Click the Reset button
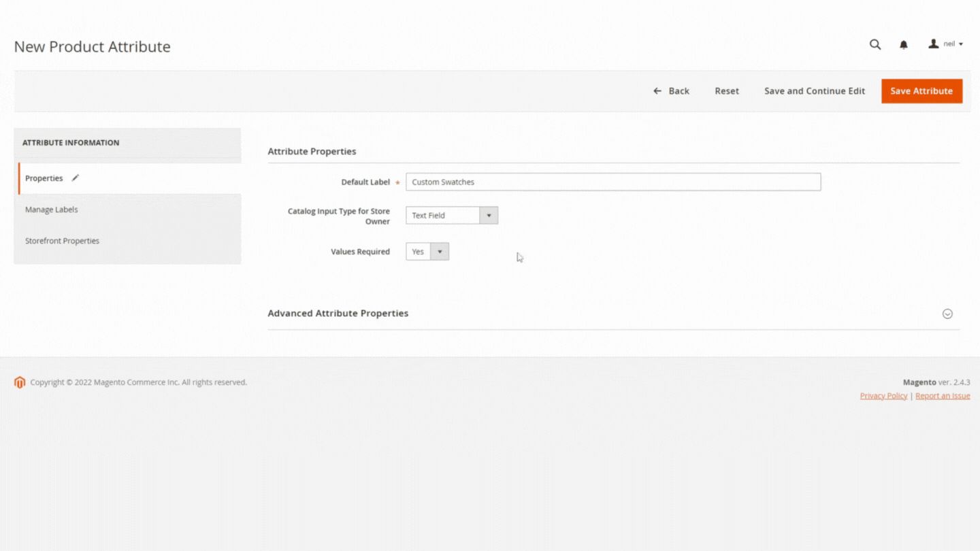The image size is (980, 551). pyautogui.click(x=726, y=90)
